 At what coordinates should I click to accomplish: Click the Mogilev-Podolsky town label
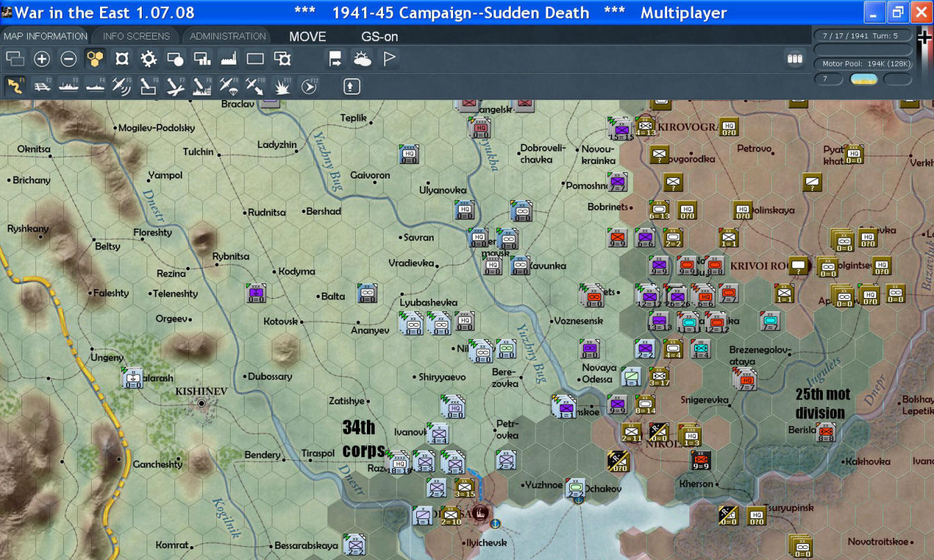tap(157, 129)
